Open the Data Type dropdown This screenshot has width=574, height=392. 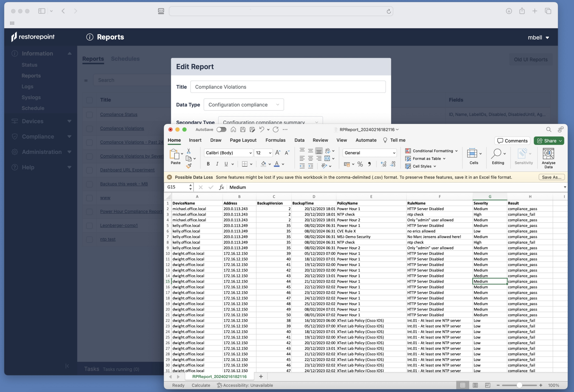[244, 105]
